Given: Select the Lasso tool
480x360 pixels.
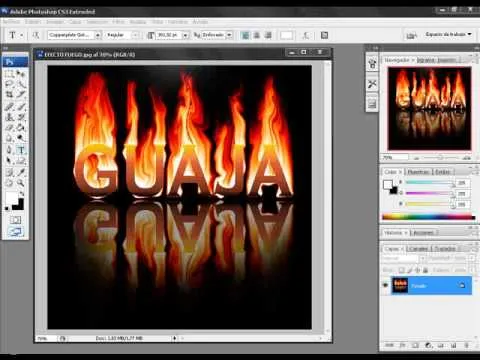Looking at the screenshot, I should [x=9, y=84].
